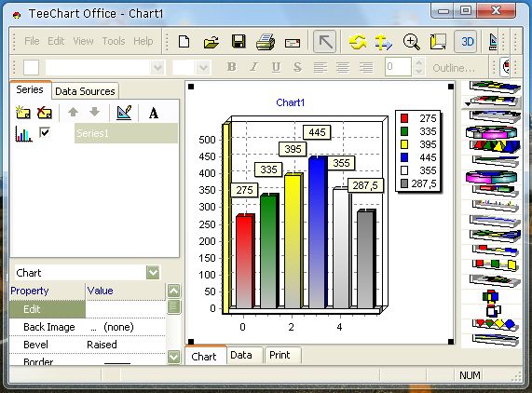Uncheck the Series1 visibility checkbox
532x393 pixels.
45,132
